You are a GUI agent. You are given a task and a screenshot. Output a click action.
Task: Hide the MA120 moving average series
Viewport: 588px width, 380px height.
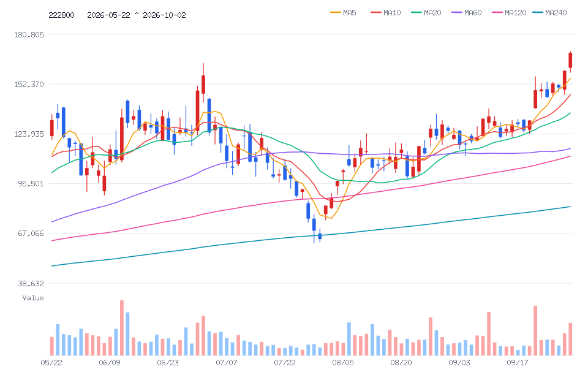click(x=509, y=13)
